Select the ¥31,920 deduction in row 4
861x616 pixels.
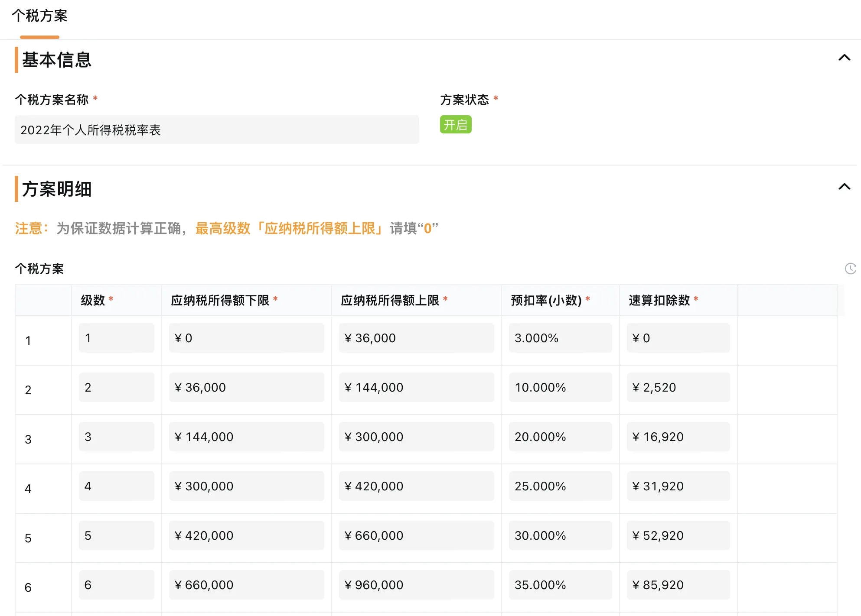(678, 486)
